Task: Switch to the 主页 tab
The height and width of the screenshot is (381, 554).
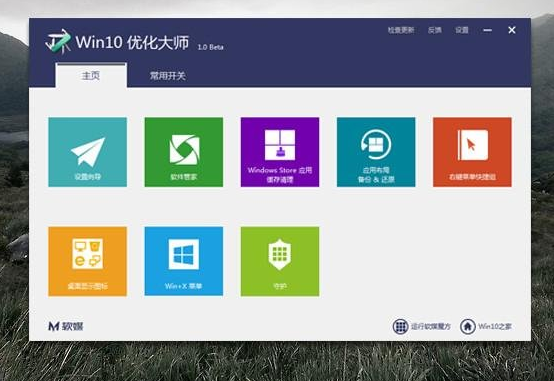Action: coord(91,75)
